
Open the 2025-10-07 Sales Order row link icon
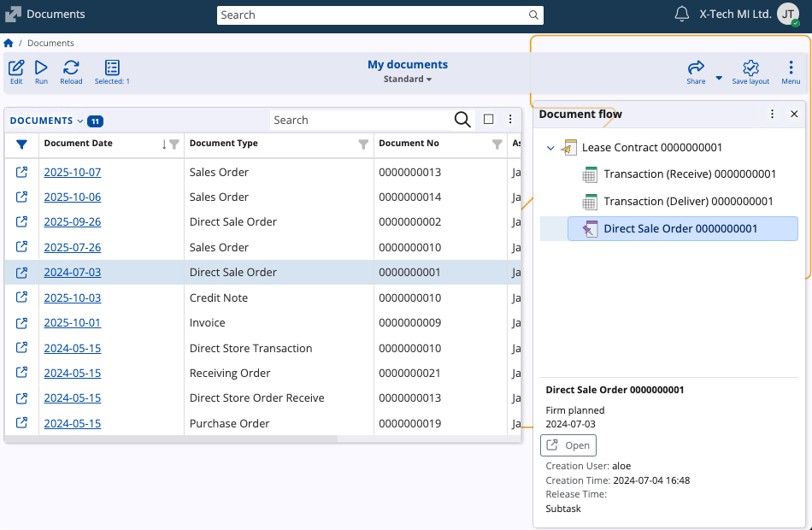[22, 172]
